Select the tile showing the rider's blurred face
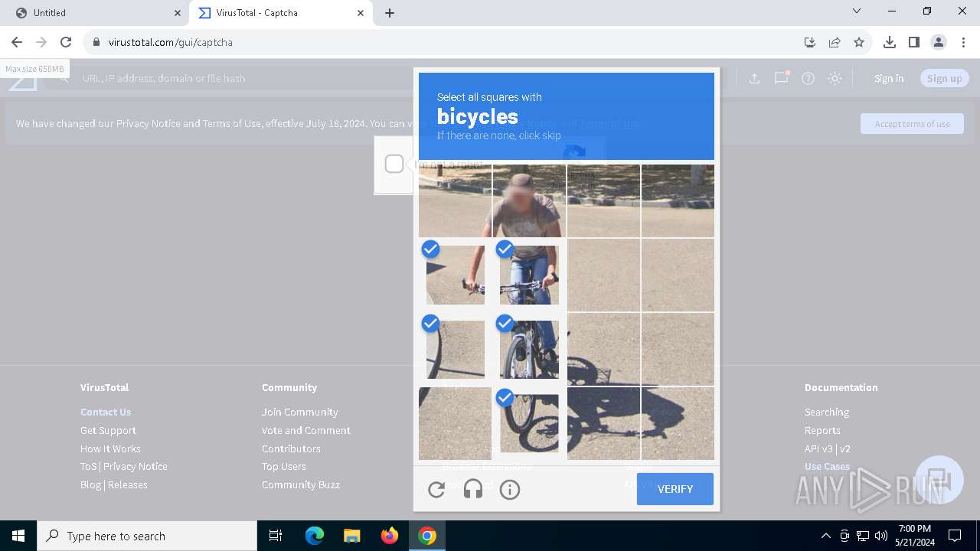The width and height of the screenshot is (980, 551). [x=529, y=201]
